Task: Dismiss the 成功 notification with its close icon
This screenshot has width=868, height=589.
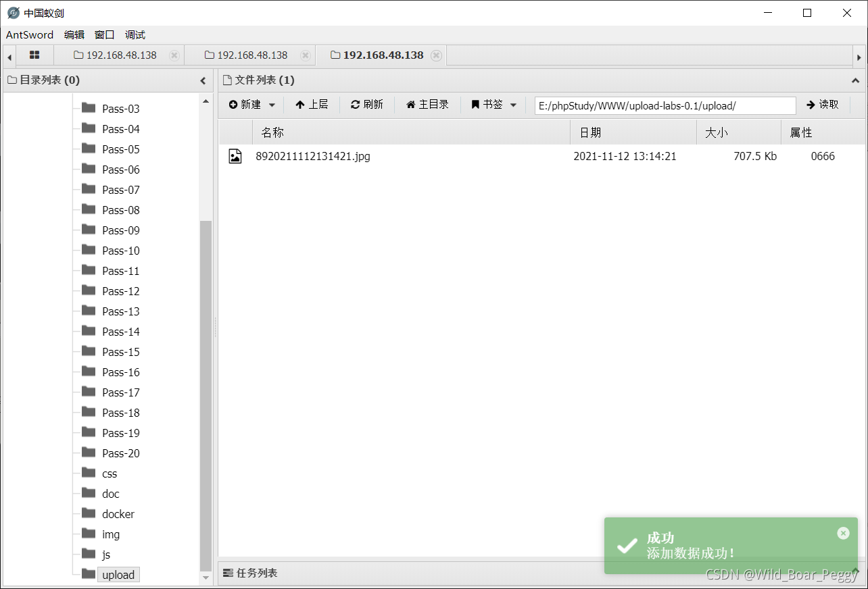Action: click(843, 533)
